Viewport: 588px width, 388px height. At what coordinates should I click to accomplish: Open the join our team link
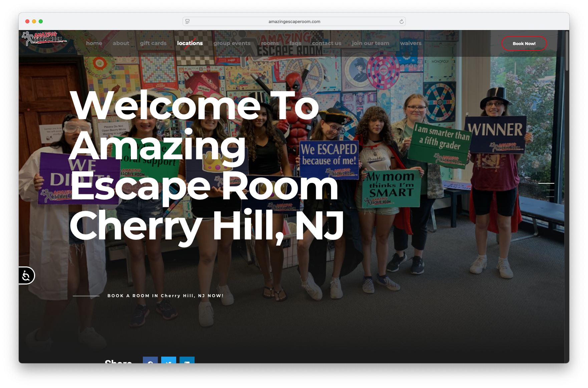pyautogui.click(x=370, y=43)
